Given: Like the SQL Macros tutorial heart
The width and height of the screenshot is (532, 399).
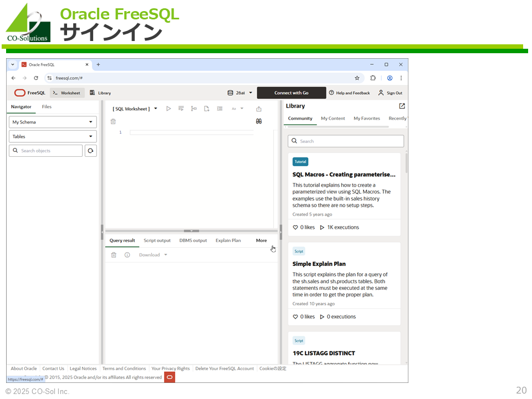Looking at the screenshot, I should 295,227.
